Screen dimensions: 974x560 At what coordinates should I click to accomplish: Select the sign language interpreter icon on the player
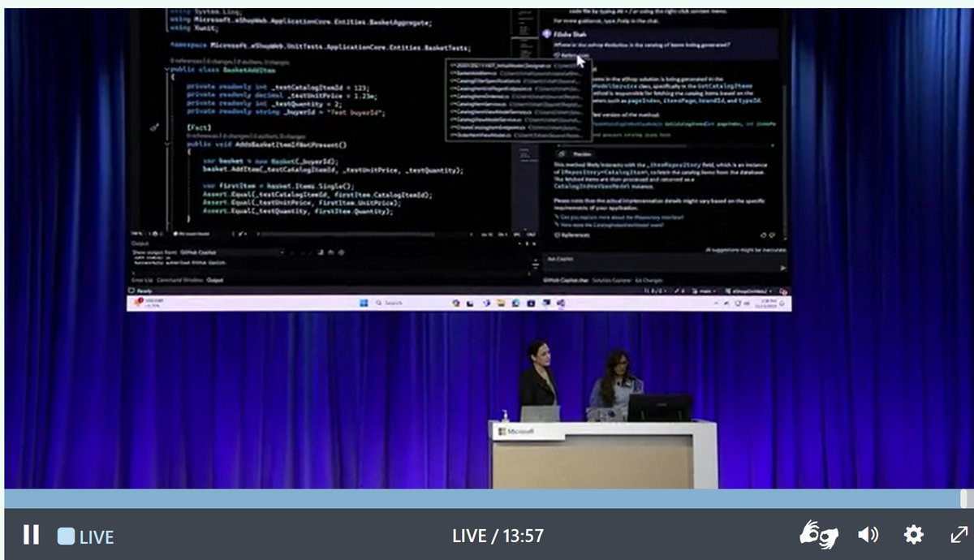click(819, 534)
